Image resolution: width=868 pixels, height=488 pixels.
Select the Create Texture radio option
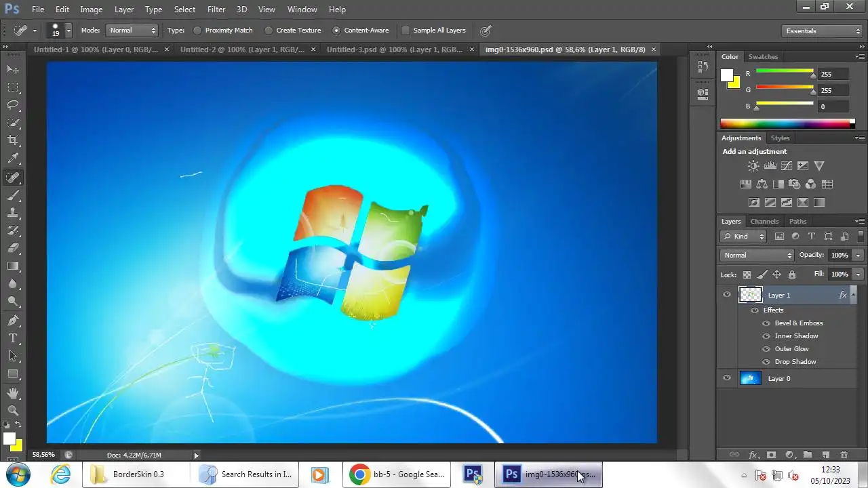click(269, 30)
